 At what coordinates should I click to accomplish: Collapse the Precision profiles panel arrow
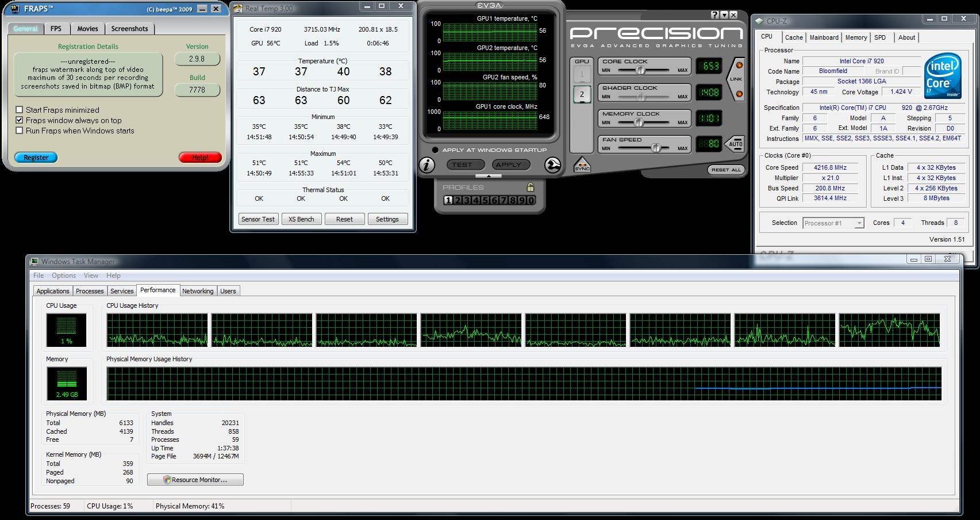point(489,176)
